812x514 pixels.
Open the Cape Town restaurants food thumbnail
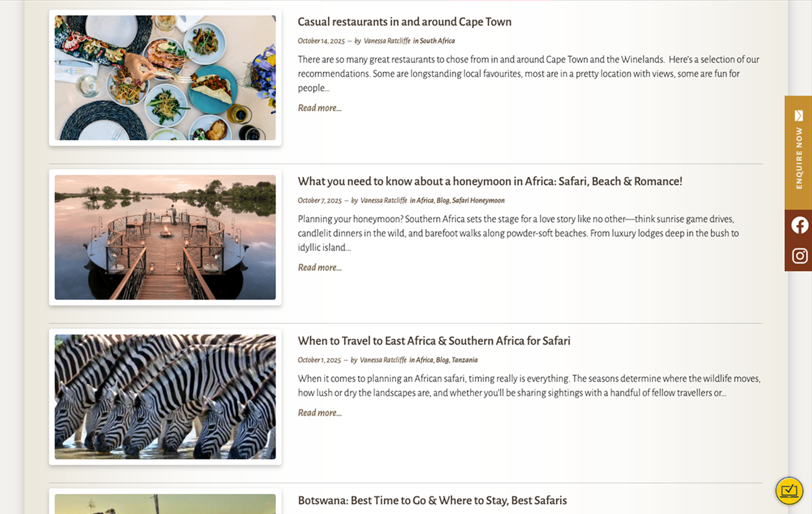[165, 78]
